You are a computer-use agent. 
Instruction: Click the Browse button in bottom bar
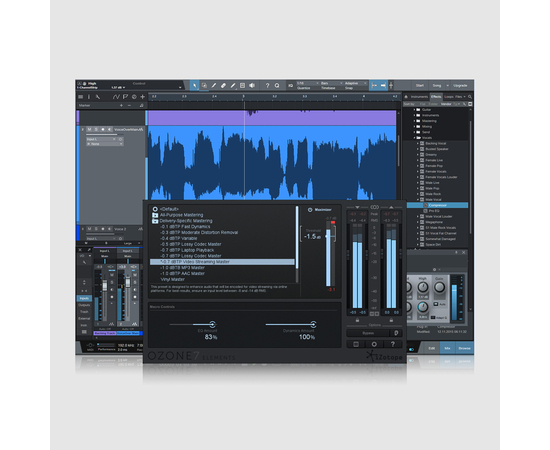click(464, 348)
